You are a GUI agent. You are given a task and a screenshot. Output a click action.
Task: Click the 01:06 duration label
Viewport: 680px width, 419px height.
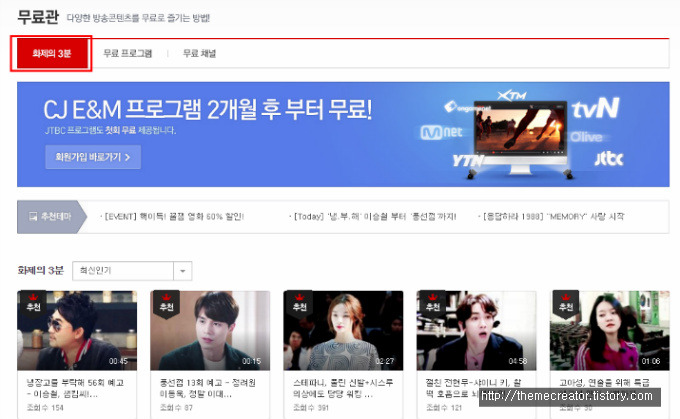click(651, 361)
